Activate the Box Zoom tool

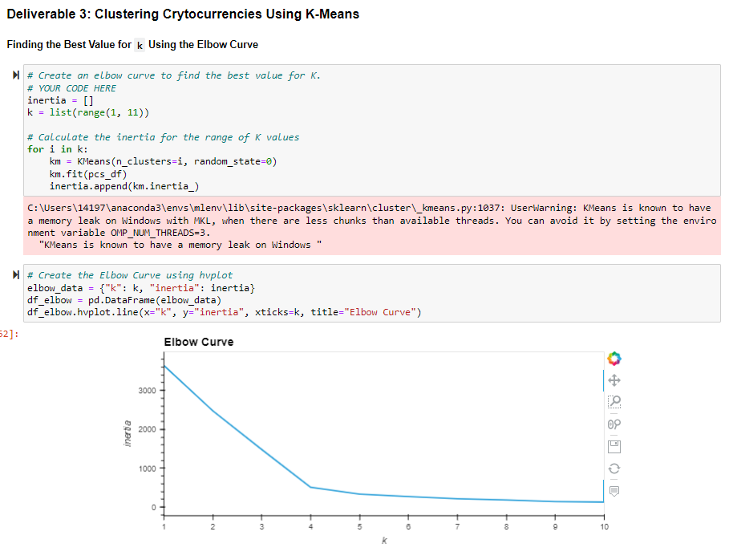(614, 401)
